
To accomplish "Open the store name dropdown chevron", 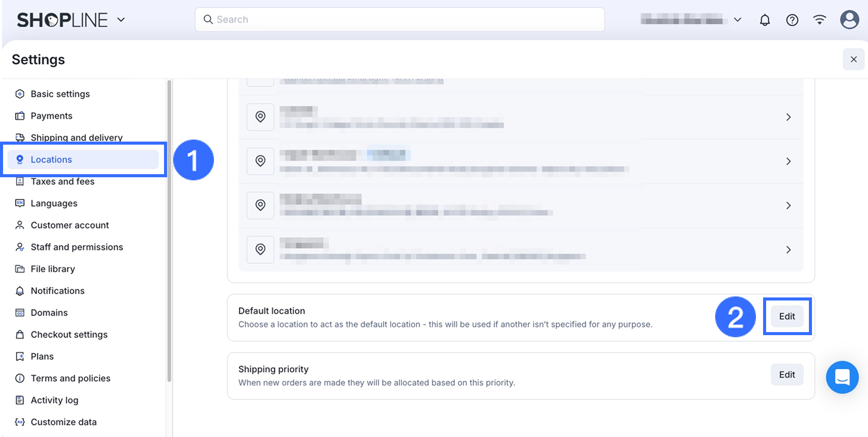I will point(737,20).
